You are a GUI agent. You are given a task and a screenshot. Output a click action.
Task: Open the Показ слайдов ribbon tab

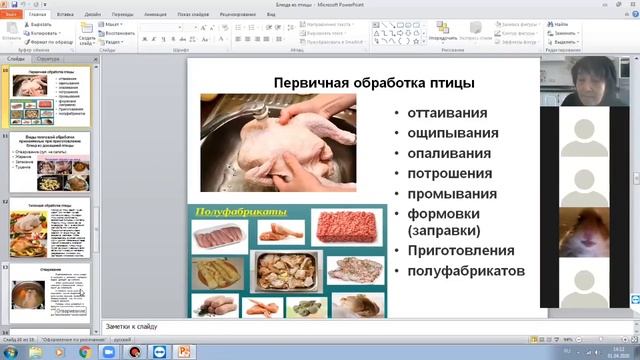[193, 14]
